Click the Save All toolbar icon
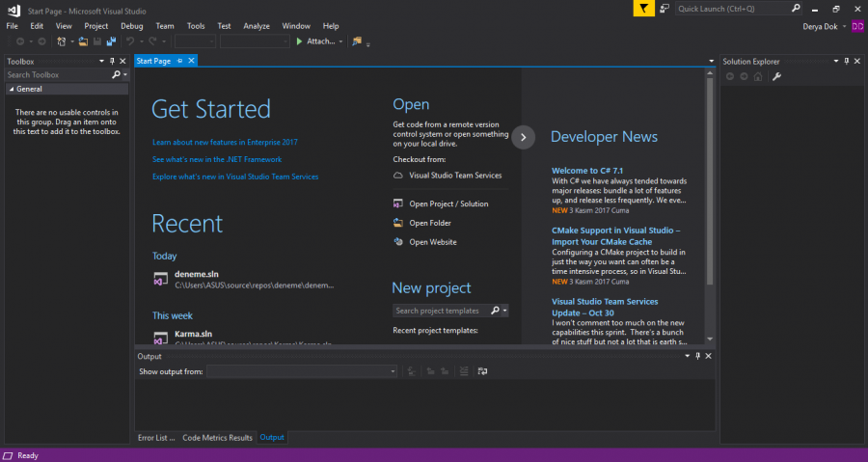 click(x=111, y=41)
